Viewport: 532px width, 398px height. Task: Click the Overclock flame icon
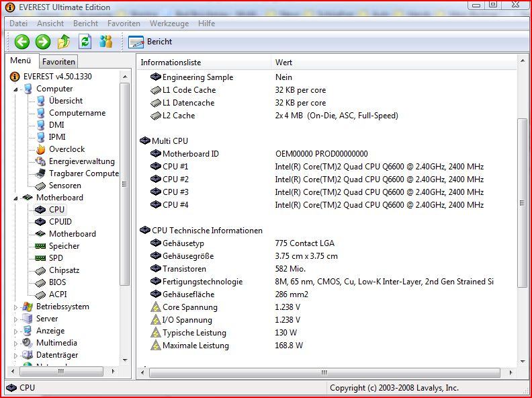pyautogui.click(x=41, y=149)
